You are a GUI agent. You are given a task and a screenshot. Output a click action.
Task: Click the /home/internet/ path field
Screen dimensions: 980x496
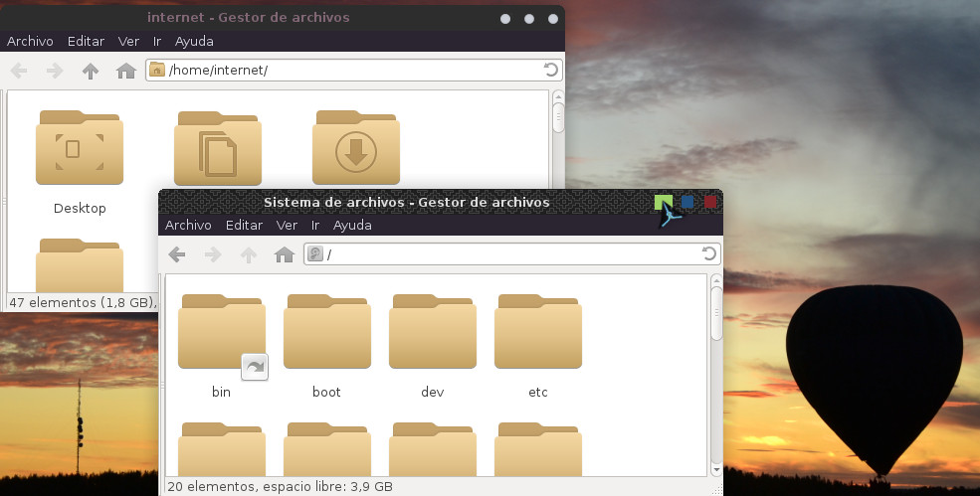click(354, 70)
